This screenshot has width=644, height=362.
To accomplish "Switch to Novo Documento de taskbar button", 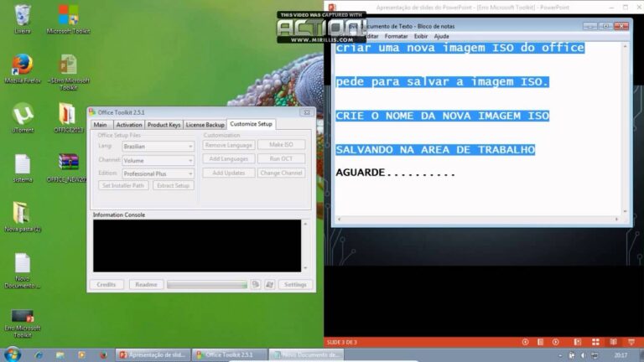I will coord(306,354).
